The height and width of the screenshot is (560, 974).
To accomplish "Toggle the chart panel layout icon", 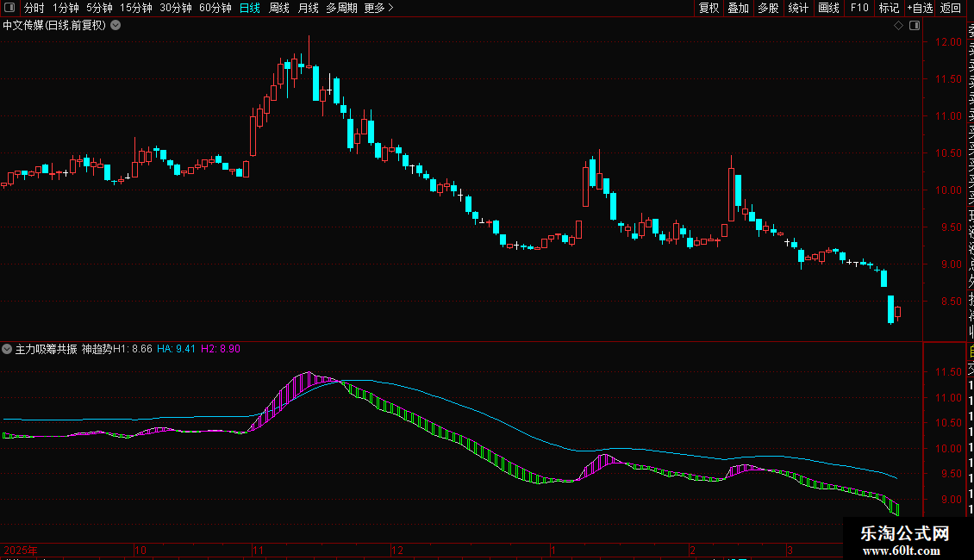I will (x=915, y=26).
